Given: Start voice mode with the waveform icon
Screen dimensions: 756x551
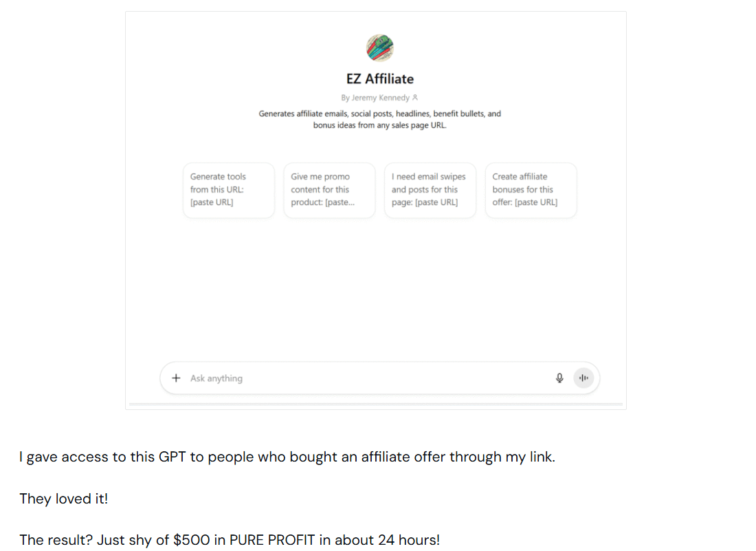Looking at the screenshot, I should tap(583, 378).
